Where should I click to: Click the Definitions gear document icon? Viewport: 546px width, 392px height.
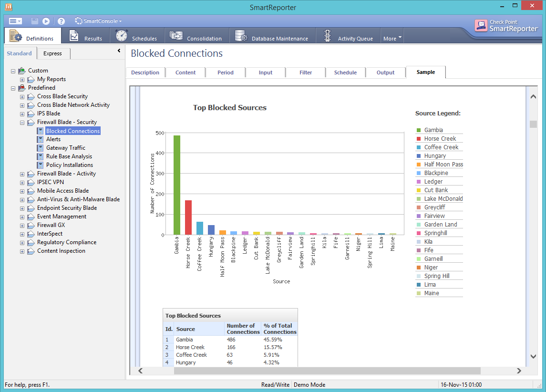[15, 36]
